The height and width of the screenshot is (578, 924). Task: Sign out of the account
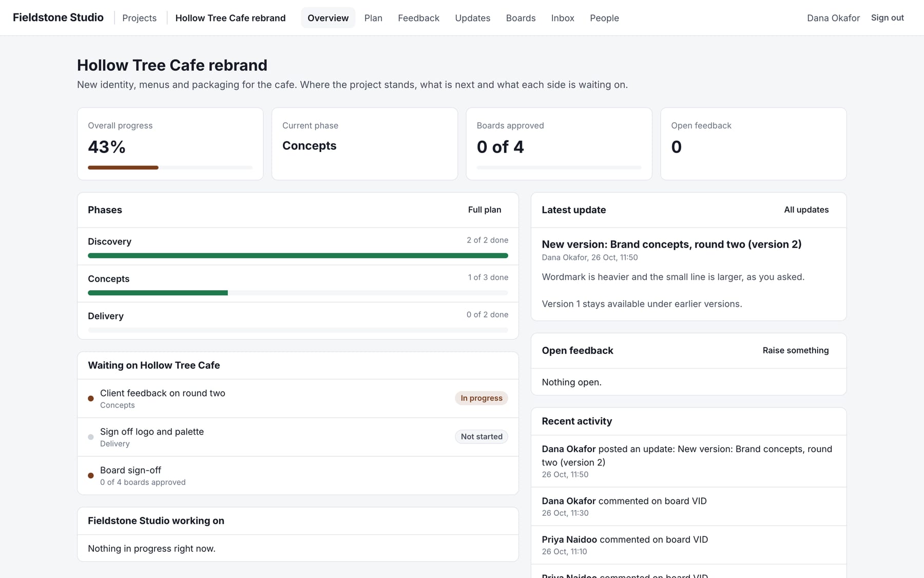pos(887,17)
